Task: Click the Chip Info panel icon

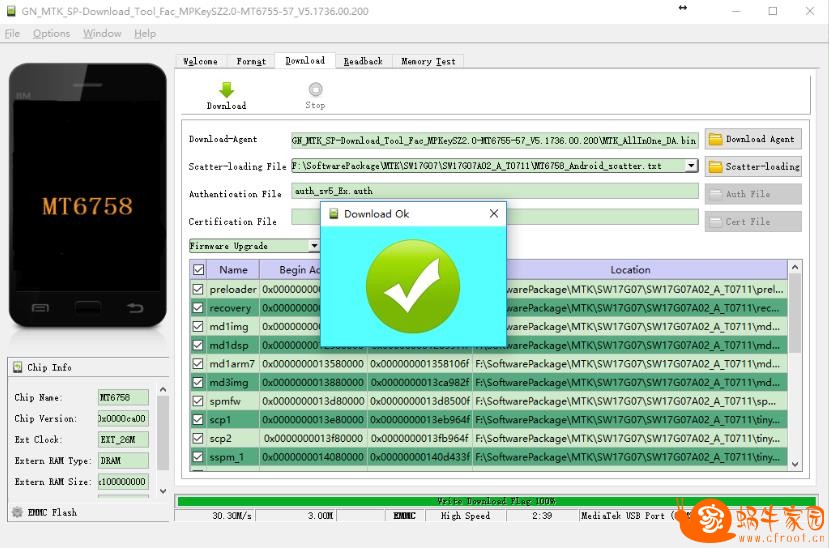Action: 17,367
